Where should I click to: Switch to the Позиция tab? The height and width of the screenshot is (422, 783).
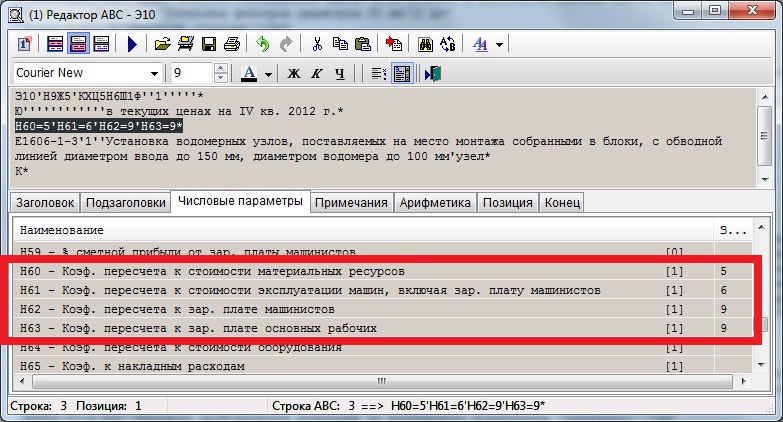tap(507, 203)
